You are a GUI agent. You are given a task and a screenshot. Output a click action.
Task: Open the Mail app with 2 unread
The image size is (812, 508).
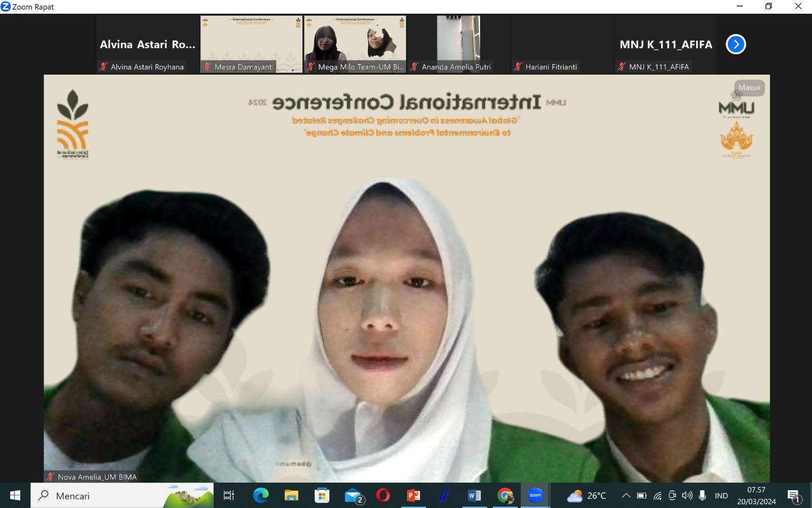point(353,495)
